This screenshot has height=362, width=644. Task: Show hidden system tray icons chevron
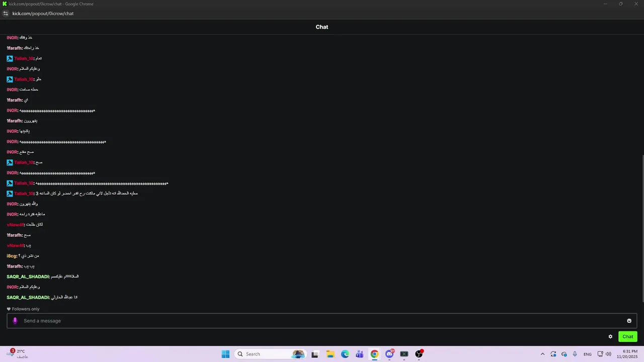(x=542, y=354)
